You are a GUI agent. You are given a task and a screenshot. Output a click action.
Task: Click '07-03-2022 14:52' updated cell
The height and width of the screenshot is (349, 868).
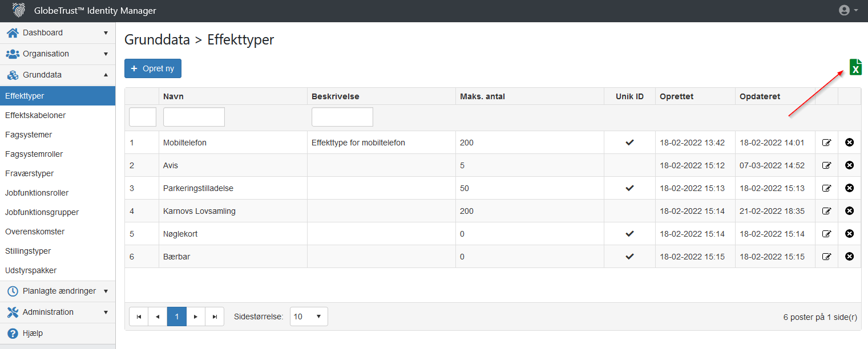point(775,165)
